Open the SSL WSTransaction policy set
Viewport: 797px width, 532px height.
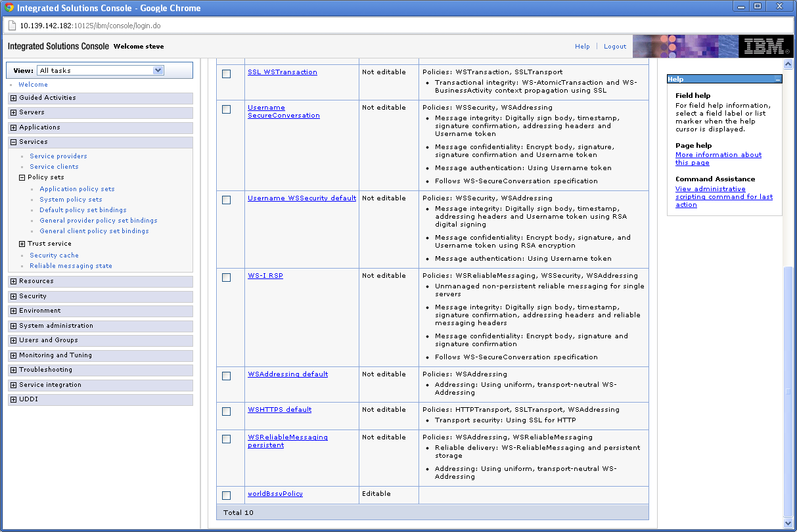pyautogui.click(x=283, y=72)
